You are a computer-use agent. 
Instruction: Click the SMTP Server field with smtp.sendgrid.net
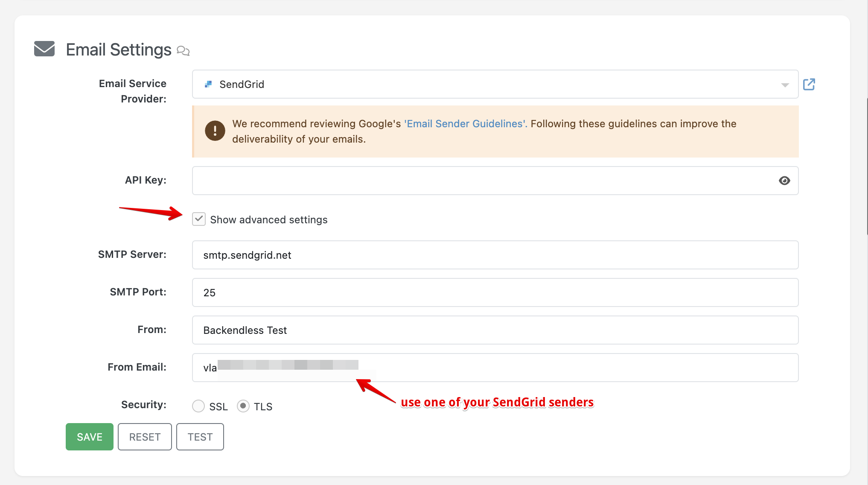[495, 255]
